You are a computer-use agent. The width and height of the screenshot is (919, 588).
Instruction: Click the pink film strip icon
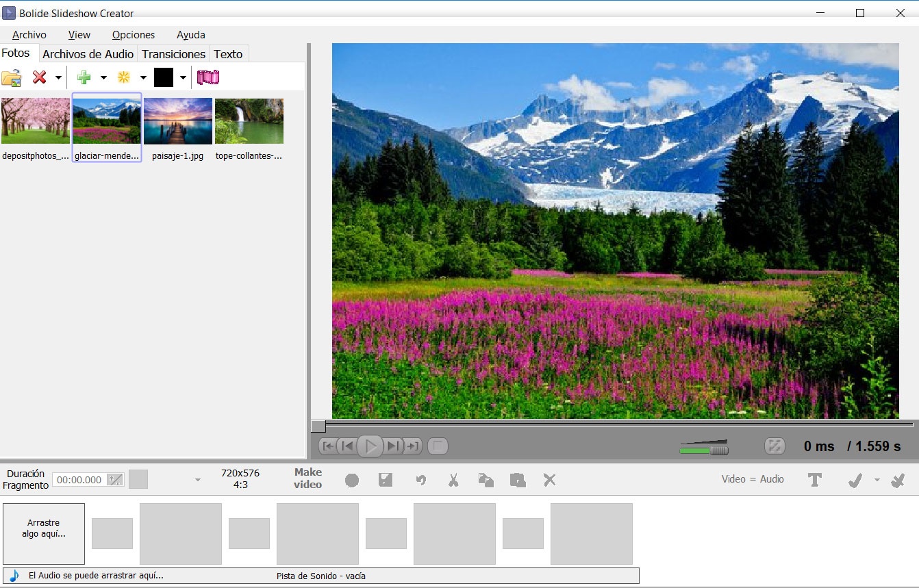point(208,77)
